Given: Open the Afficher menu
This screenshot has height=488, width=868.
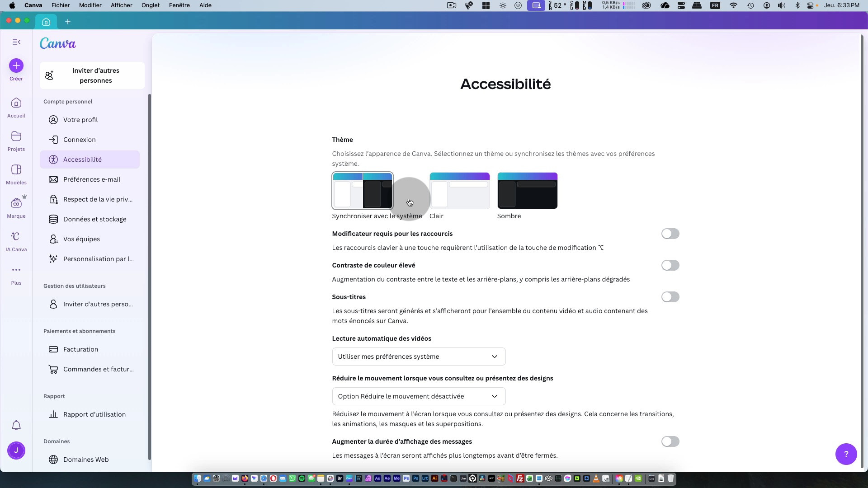Looking at the screenshot, I should [x=121, y=5].
